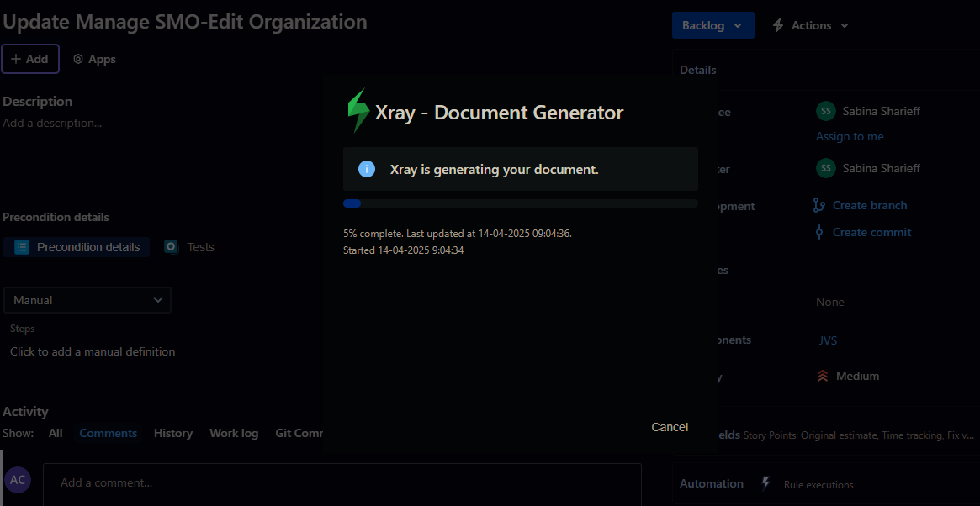Click the Add a description placeholder
The image size is (980, 506).
[x=52, y=123]
